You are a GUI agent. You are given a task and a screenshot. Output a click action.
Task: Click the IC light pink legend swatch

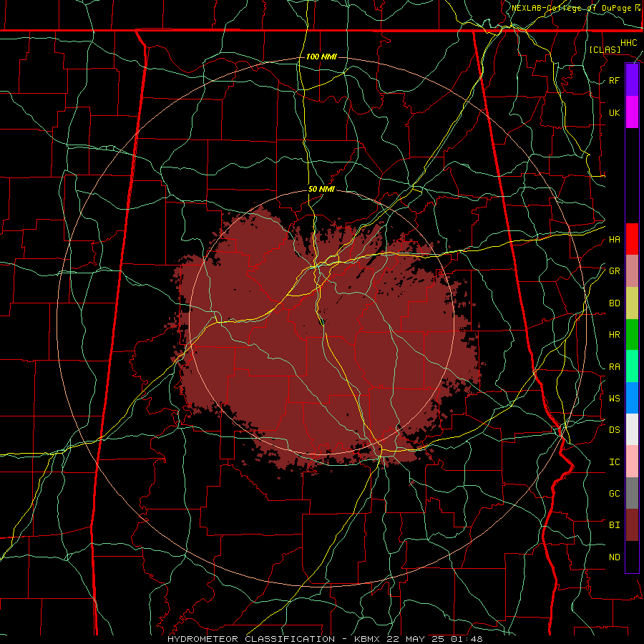point(632,462)
